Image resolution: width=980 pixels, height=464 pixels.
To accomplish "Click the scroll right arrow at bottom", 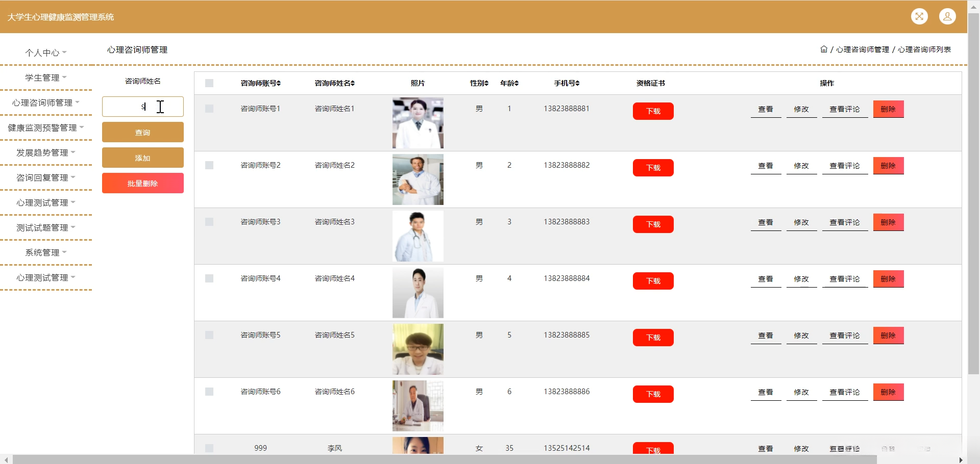I will (961, 459).
